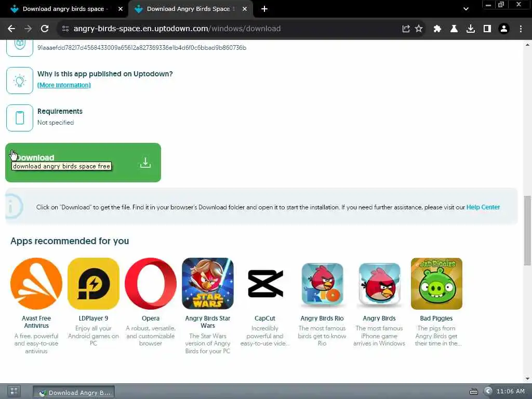
Task: Click the address bar URL
Action: (x=177, y=29)
